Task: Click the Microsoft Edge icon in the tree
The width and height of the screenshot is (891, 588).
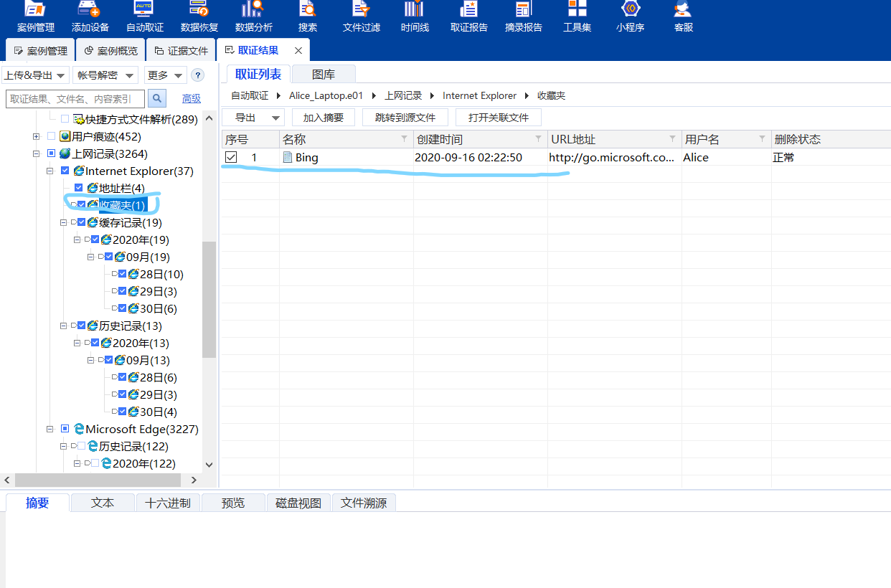Action: [x=79, y=429]
